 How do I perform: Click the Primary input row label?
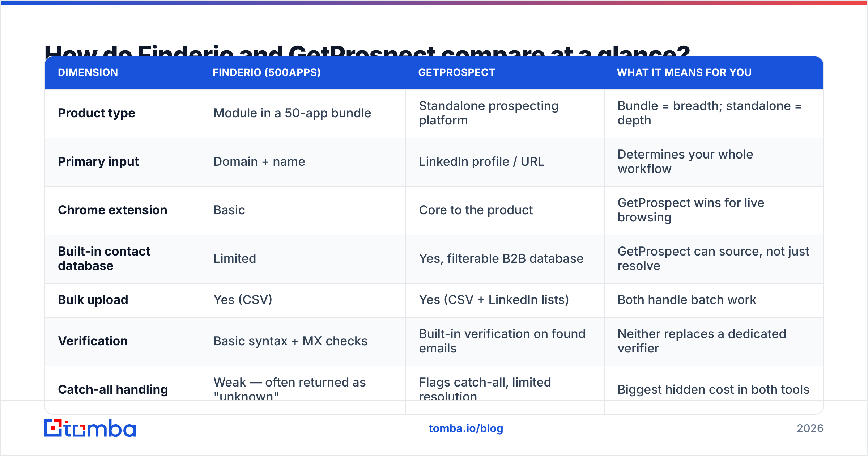click(98, 161)
